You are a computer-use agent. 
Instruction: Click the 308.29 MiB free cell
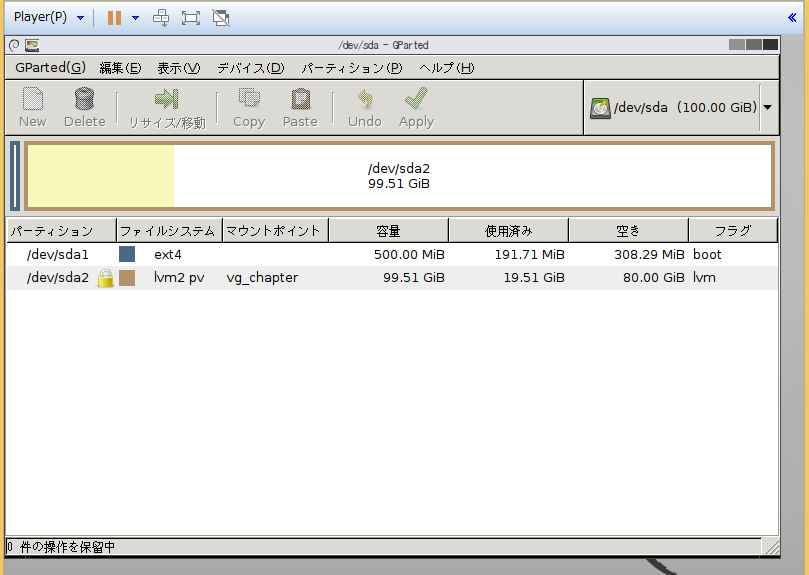click(649, 255)
